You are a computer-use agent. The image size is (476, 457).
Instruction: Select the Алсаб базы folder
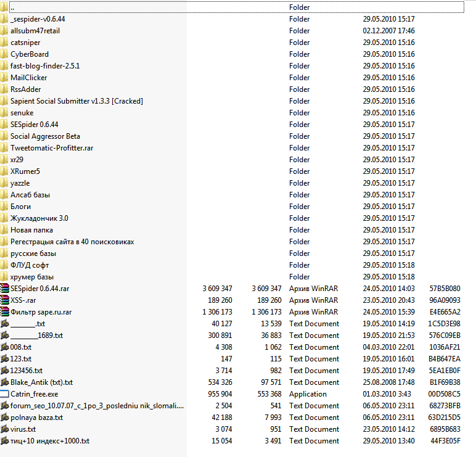pyautogui.click(x=30, y=195)
